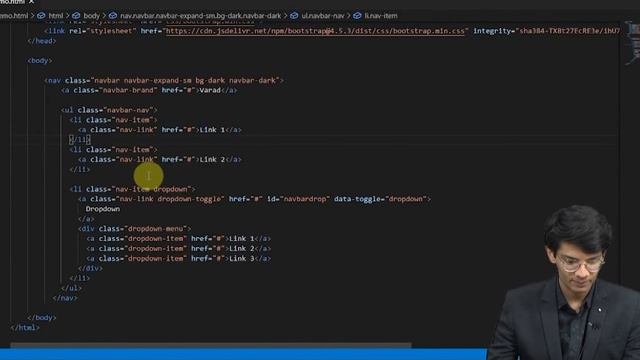
Task: Click the li 'nav-item dropdown' line
Action: click(132, 189)
